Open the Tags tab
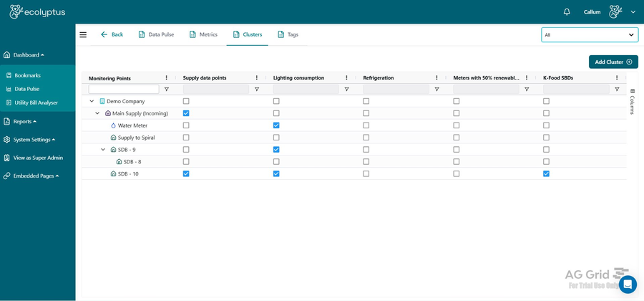644x301 pixels. click(288, 34)
